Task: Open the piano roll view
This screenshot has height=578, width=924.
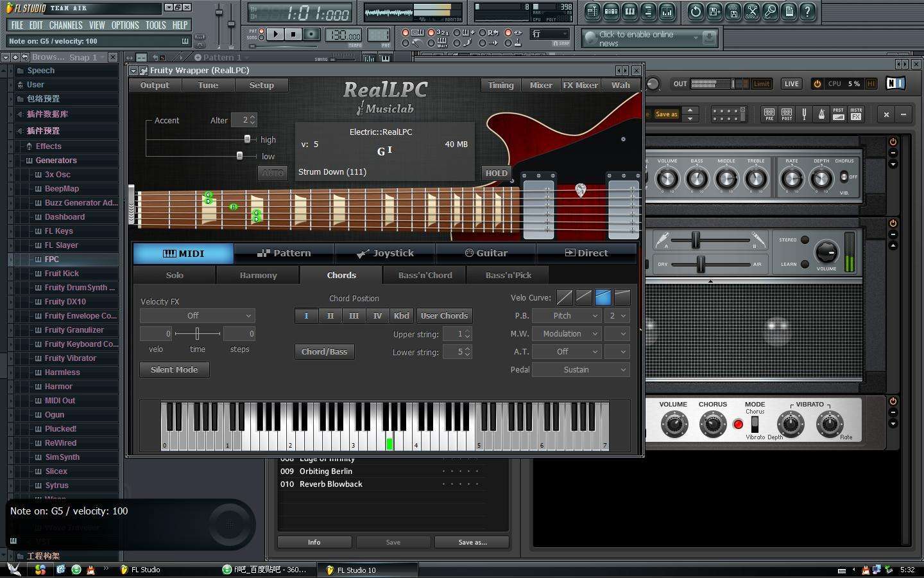Action: click(x=629, y=11)
